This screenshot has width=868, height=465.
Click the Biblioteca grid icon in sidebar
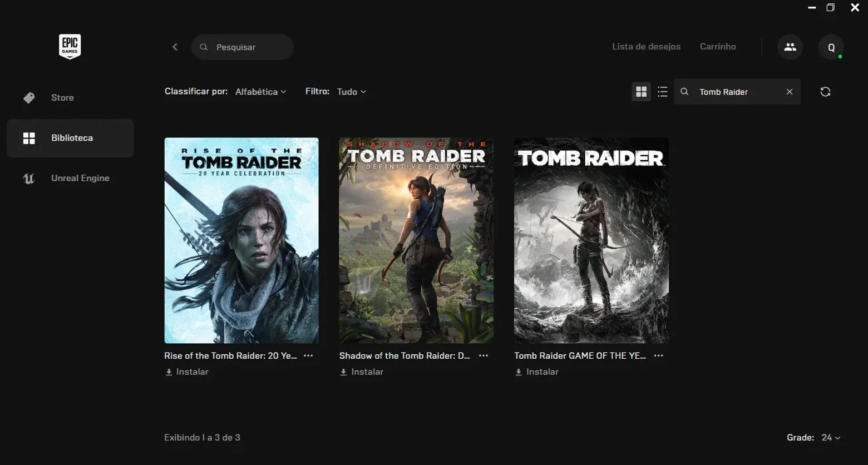point(29,138)
